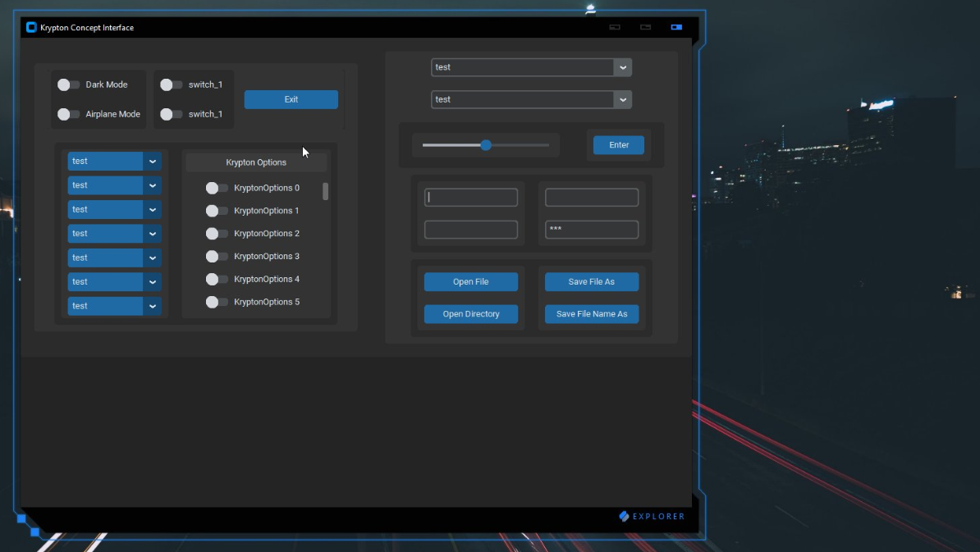Toggle the KryptonOptions 3 switch
980x552 pixels.
[x=217, y=257]
